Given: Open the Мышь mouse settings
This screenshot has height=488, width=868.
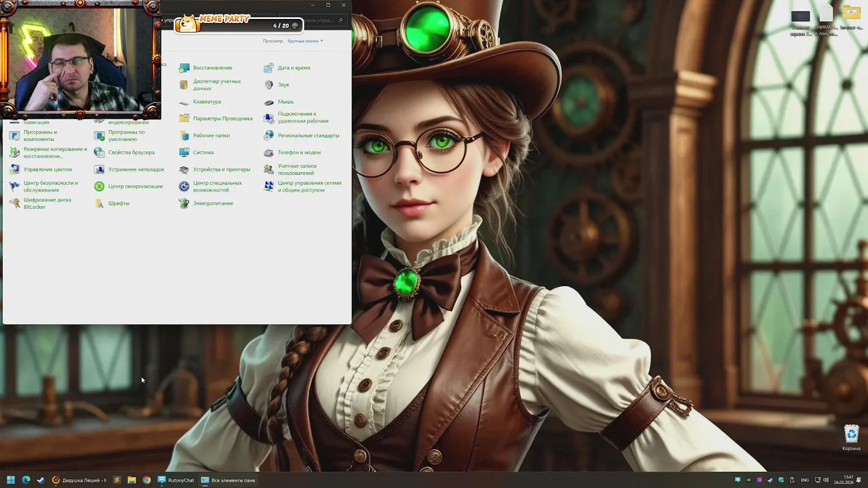Looking at the screenshot, I should 279,102.
